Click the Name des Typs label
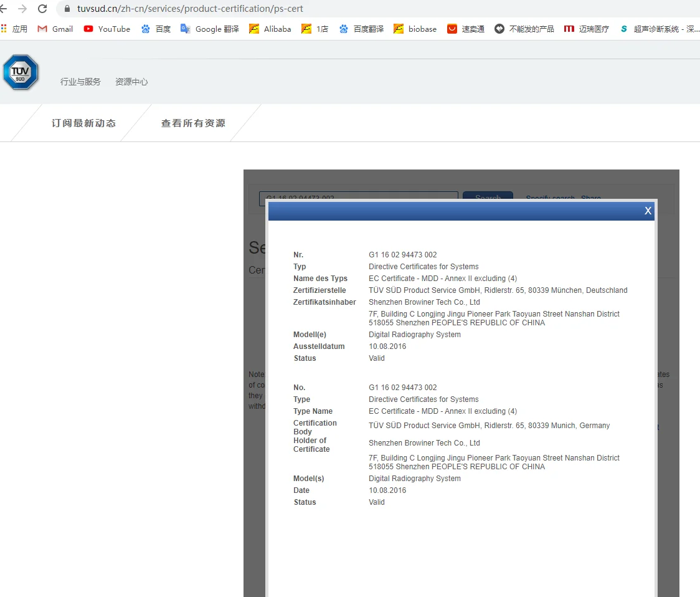 [320, 279]
